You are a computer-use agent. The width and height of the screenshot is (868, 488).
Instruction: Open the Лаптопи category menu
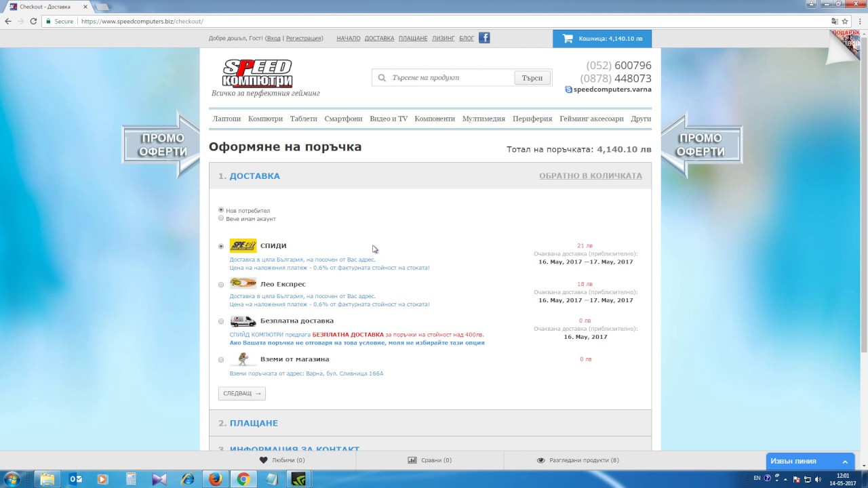[x=226, y=119]
